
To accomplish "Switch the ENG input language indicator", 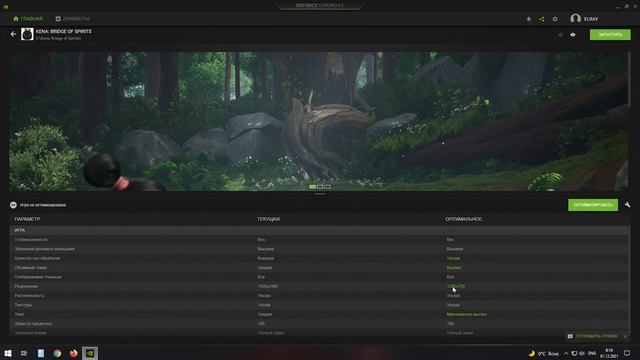I will 592,353.
